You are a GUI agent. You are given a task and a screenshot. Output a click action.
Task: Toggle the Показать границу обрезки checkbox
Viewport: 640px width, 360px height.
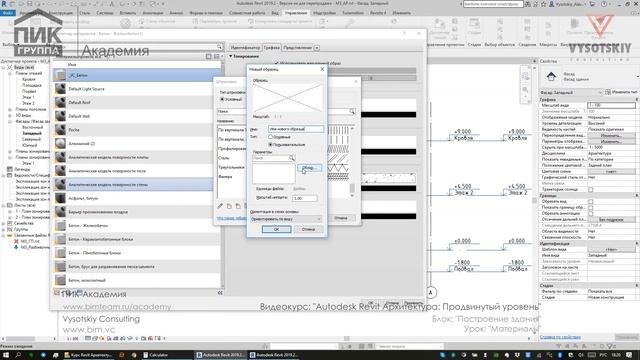[x=591, y=208]
